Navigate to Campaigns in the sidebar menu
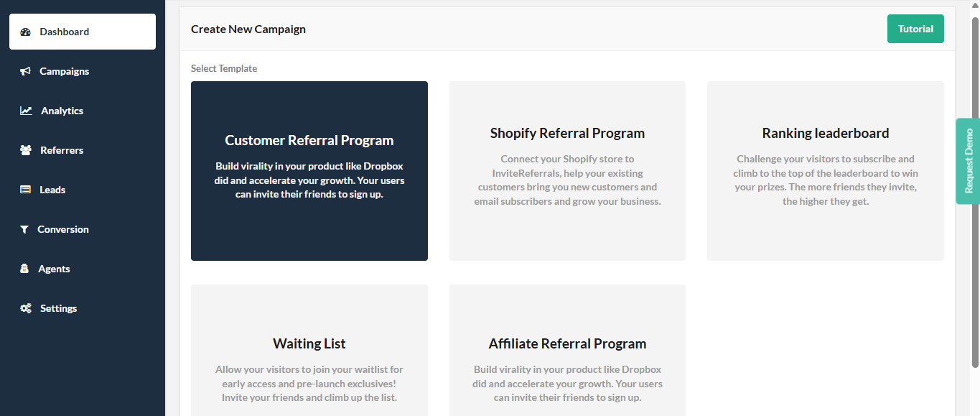This screenshot has height=416, width=980. (x=63, y=70)
